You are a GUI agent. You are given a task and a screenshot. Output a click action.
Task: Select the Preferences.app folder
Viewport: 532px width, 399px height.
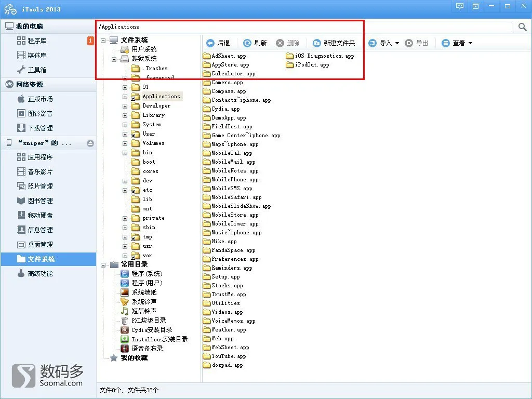point(231,259)
